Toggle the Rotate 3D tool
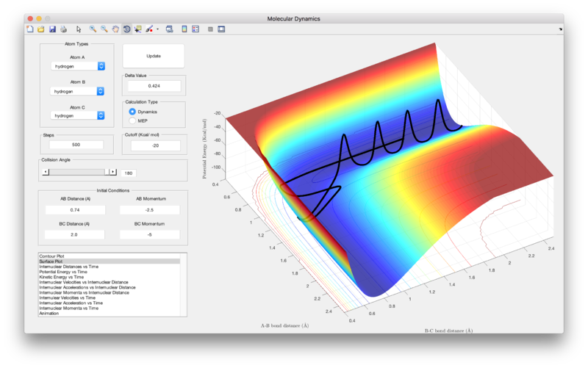Image resolution: width=588 pixels, height=368 pixels. coord(126,29)
